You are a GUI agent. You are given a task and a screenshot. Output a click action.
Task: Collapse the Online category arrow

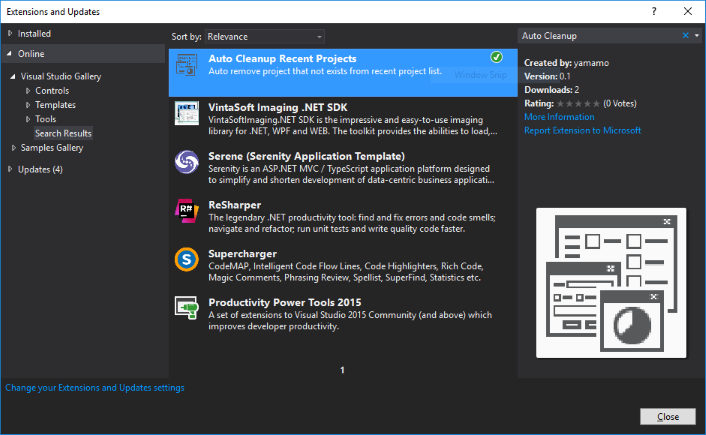click(x=9, y=54)
